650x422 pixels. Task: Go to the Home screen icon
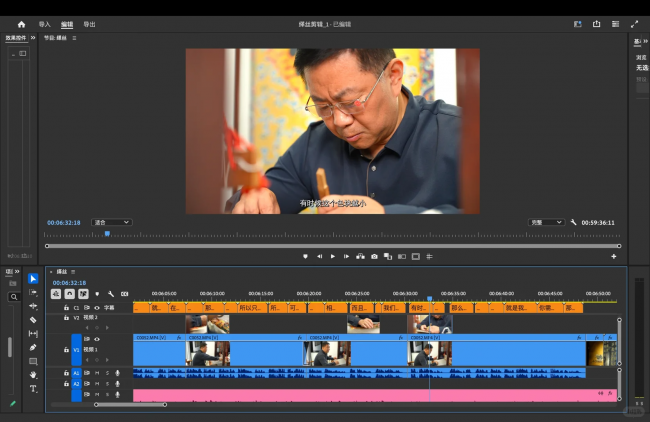pyautogui.click(x=21, y=23)
